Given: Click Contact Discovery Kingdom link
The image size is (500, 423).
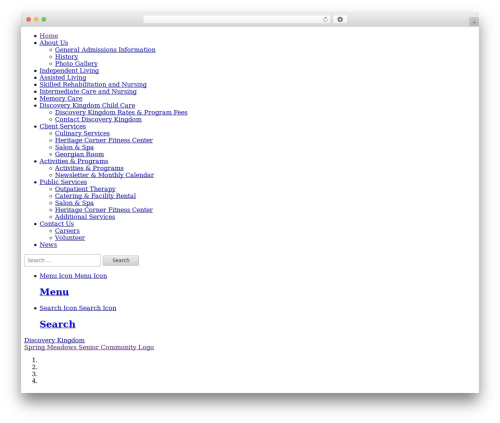Looking at the screenshot, I should tap(98, 119).
